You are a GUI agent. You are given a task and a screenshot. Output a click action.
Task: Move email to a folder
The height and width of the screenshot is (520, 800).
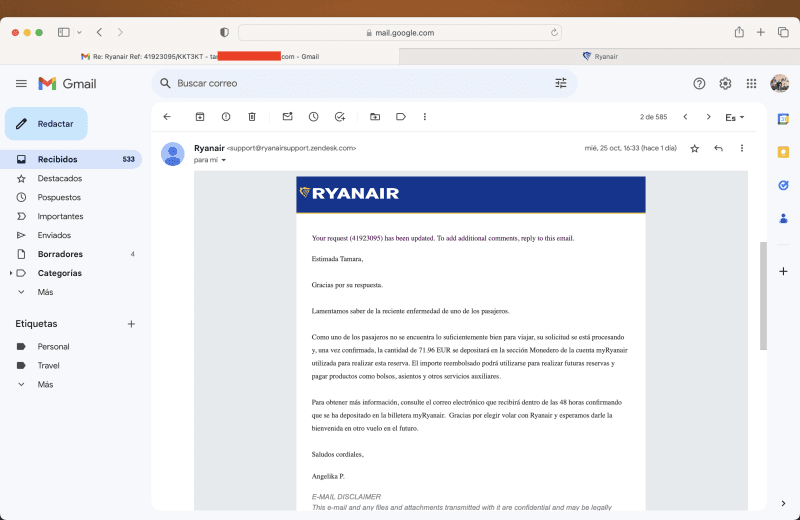point(375,117)
